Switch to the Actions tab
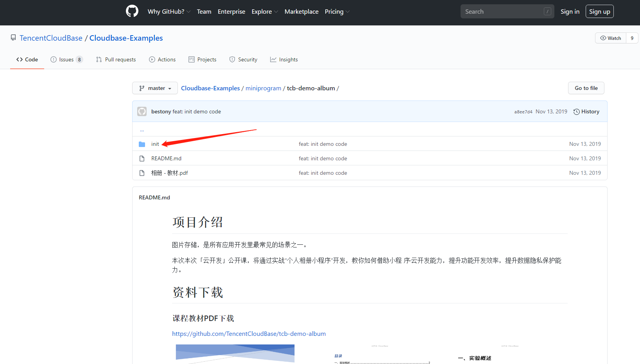Image resolution: width=640 pixels, height=364 pixels. (162, 59)
